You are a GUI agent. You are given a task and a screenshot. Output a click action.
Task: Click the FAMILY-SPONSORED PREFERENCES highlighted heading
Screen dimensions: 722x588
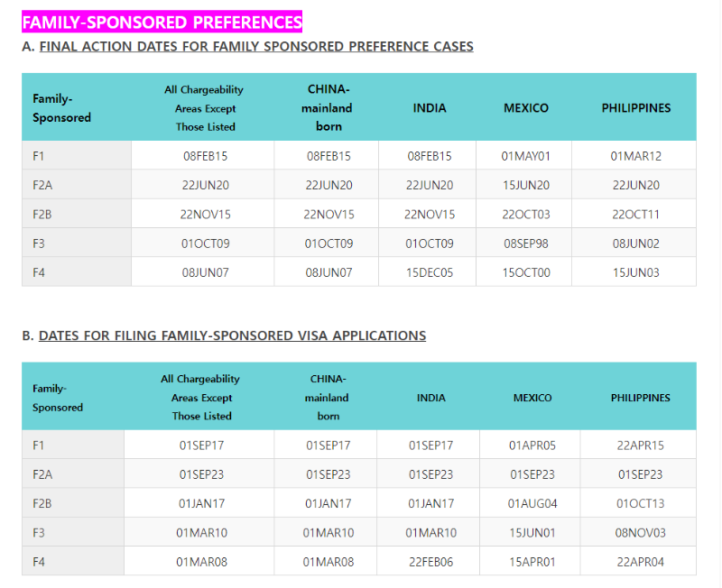point(162,22)
